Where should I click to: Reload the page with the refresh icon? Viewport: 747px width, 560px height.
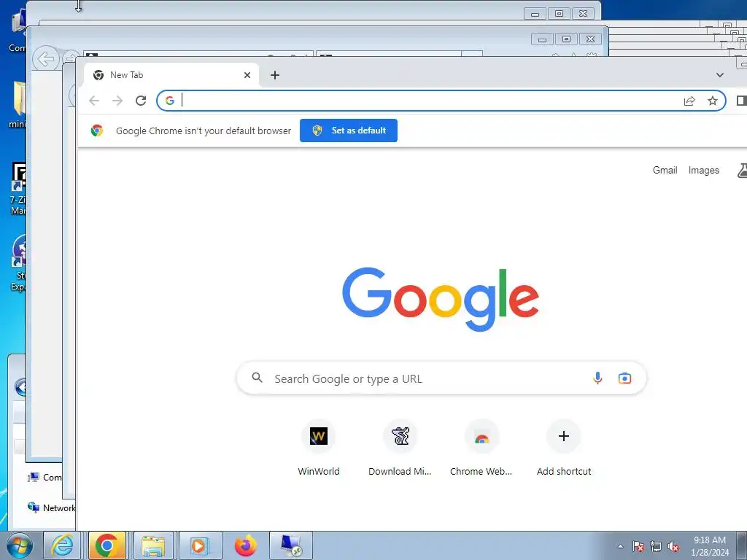(141, 101)
